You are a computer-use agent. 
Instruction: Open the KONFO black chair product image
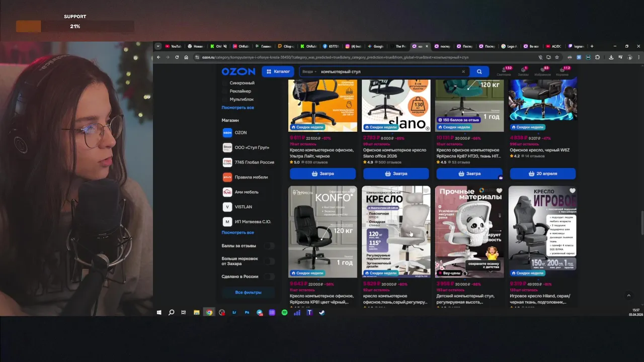[x=323, y=232]
